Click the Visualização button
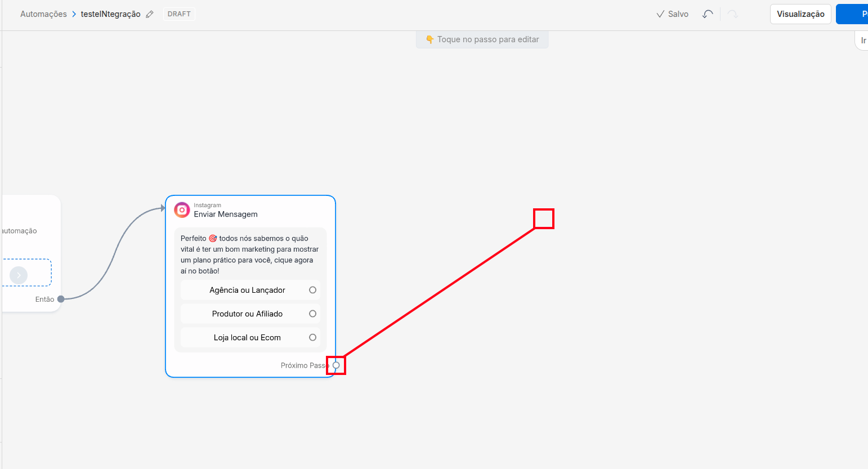The height and width of the screenshot is (469, 868). (x=800, y=14)
